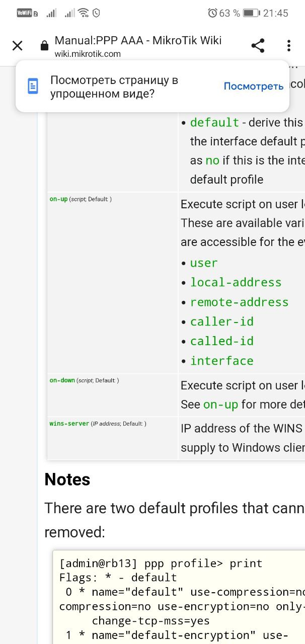This screenshot has width=305, height=644.
Task: Tap the name="default-encryption" code line
Action: click(176, 635)
